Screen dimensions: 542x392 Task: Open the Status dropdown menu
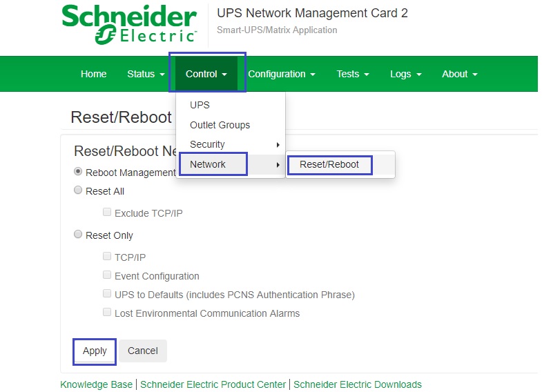146,74
